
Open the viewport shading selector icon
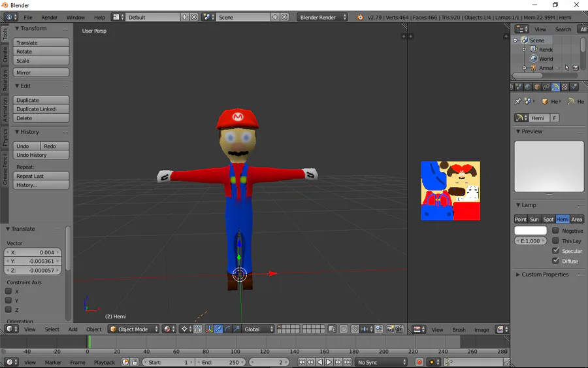point(169,329)
